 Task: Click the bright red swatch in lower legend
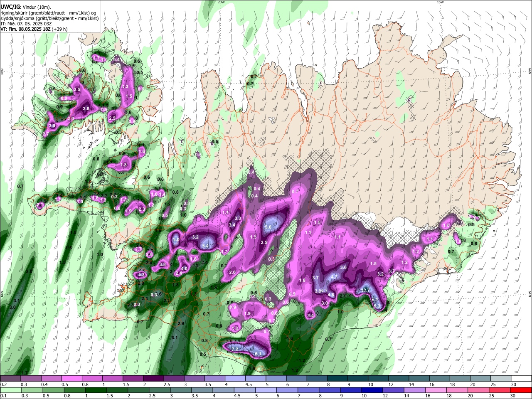(521, 390)
